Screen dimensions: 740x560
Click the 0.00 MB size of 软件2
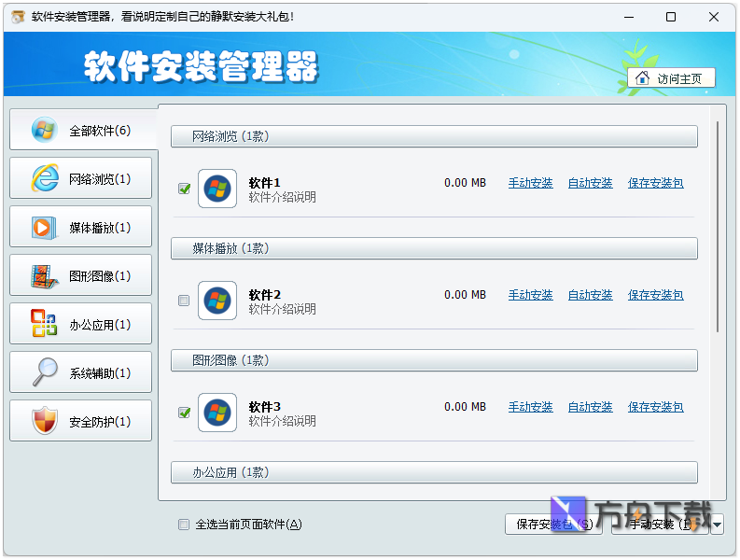tap(465, 295)
